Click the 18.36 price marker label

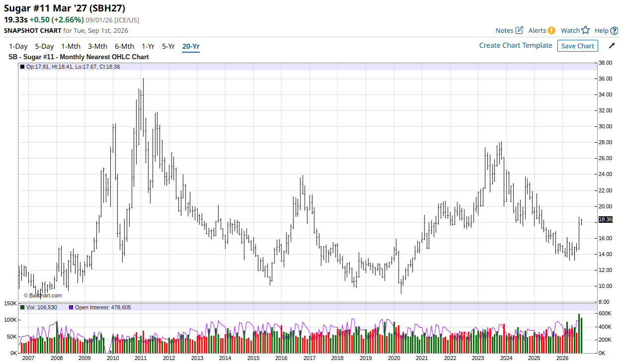(605, 219)
